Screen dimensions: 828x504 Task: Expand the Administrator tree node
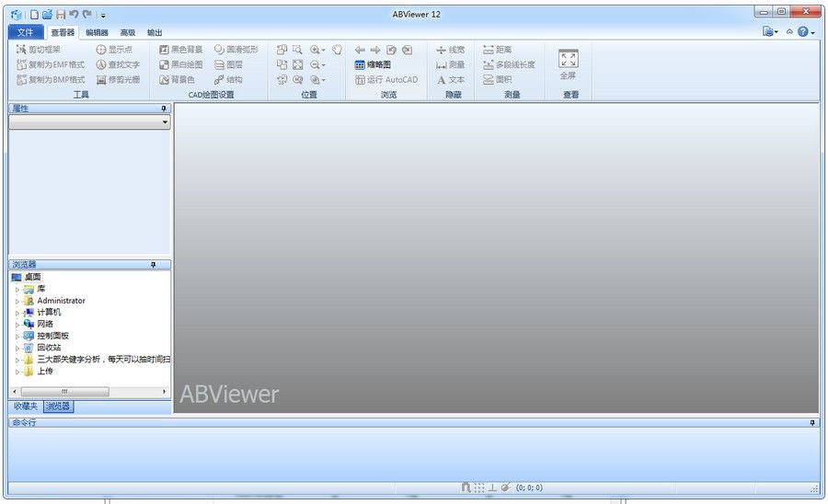click(17, 301)
